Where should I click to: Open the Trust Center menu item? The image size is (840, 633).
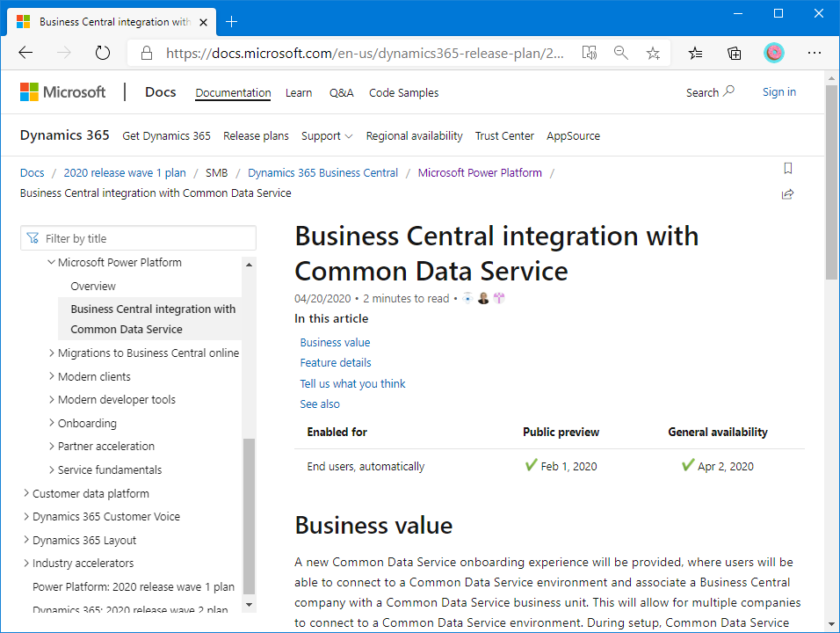pos(504,136)
